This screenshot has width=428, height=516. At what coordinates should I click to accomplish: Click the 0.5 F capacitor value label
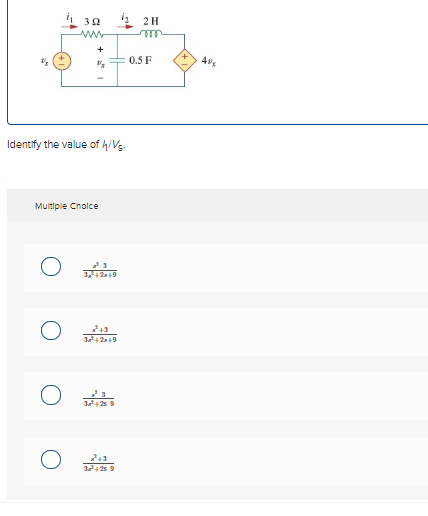tap(140, 60)
